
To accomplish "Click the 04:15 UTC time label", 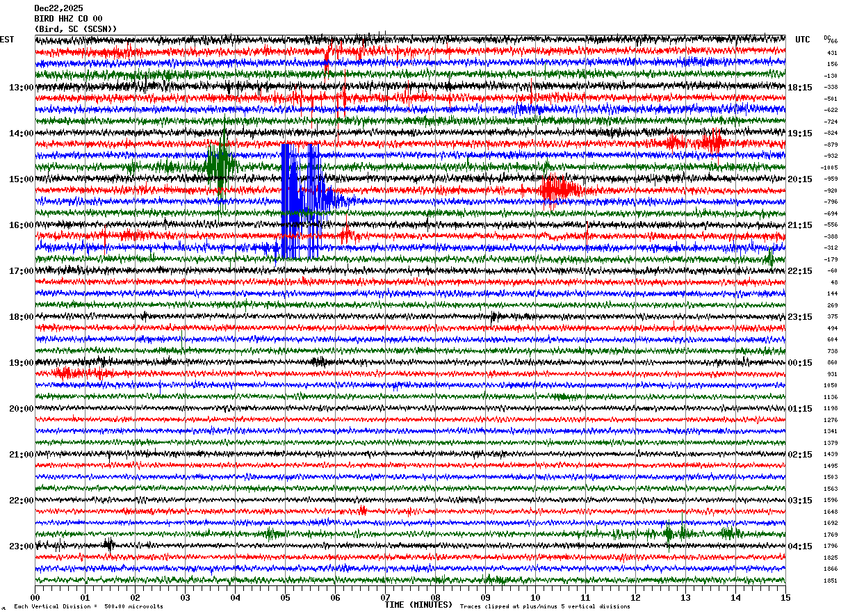I will pyautogui.click(x=800, y=546).
